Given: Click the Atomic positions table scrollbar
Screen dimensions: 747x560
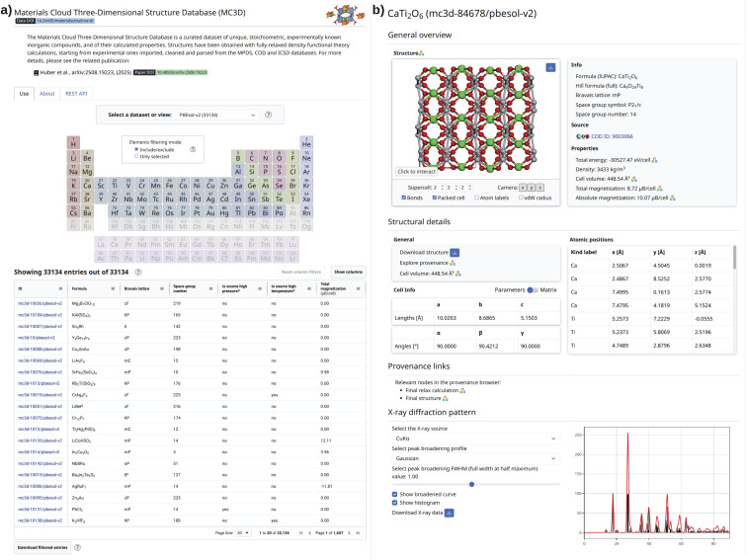Looking at the screenshot, I should point(734,257).
